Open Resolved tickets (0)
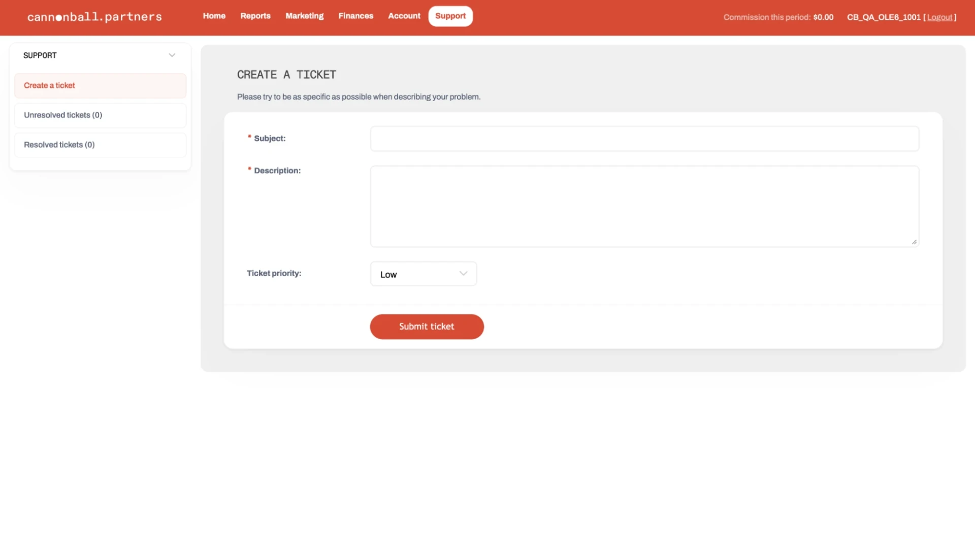The width and height of the screenshot is (975, 560). (100, 145)
